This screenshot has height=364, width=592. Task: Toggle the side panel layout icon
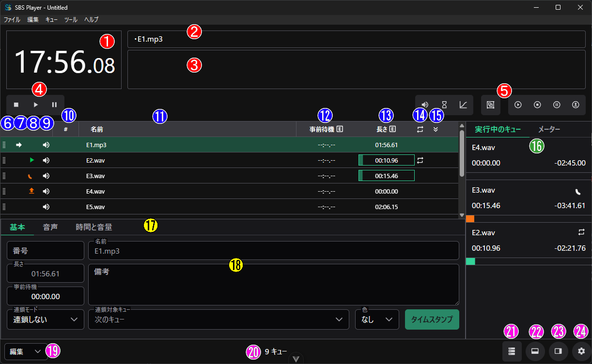click(558, 351)
